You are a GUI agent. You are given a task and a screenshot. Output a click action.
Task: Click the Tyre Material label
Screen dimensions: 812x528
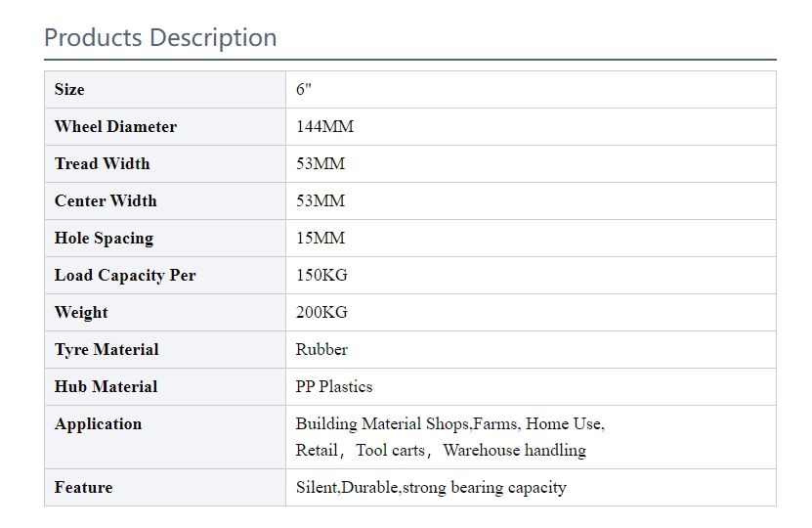(107, 350)
